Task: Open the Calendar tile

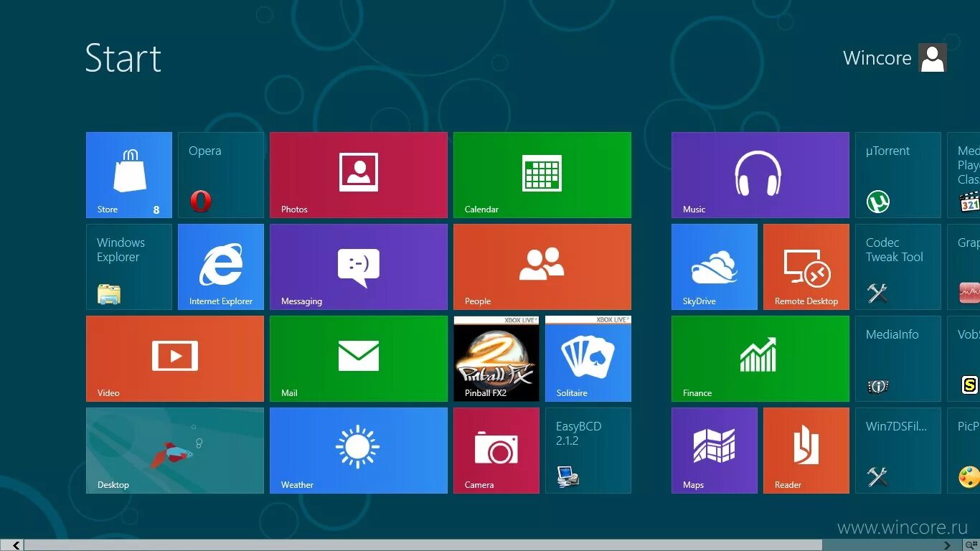Action: coord(542,175)
